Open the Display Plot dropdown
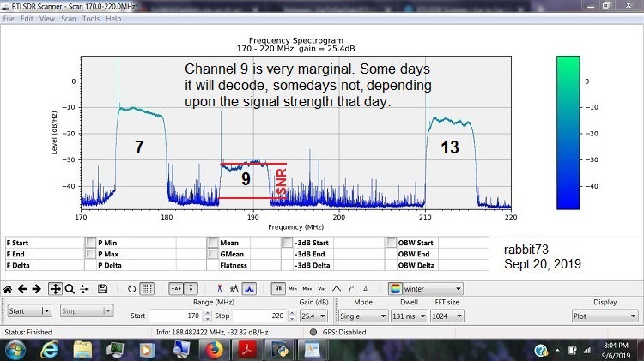 (x=605, y=316)
